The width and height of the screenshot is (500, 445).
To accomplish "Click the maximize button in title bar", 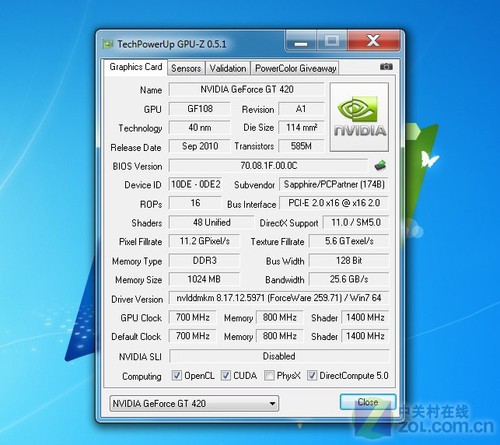I will [x=332, y=41].
